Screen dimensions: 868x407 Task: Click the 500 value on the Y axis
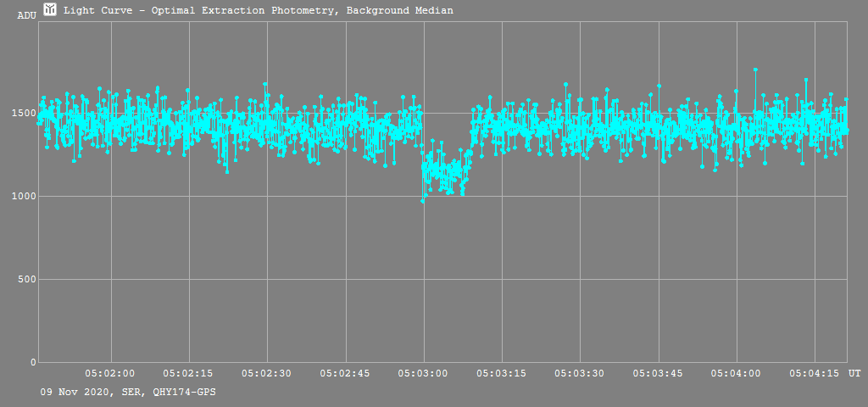(25, 280)
